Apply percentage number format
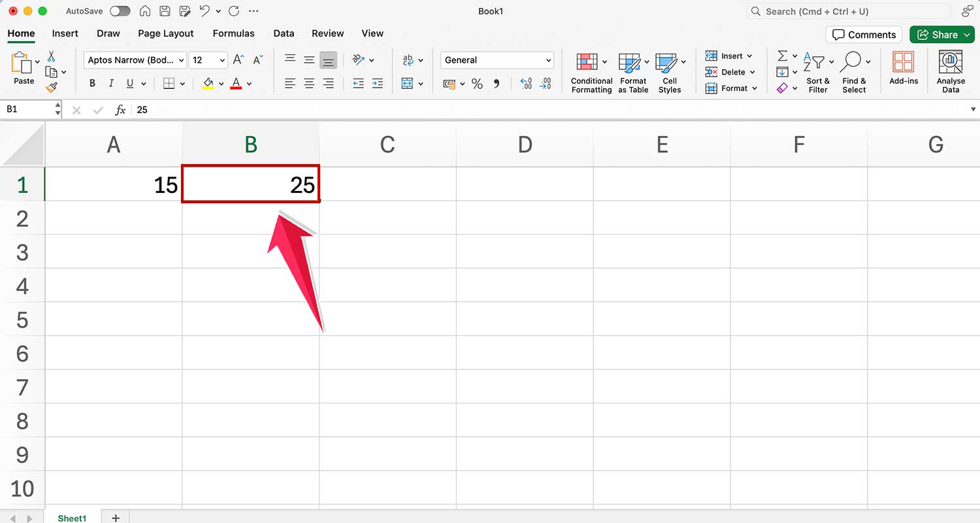This screenshot has width=980, height=523. tap(477, 84)
